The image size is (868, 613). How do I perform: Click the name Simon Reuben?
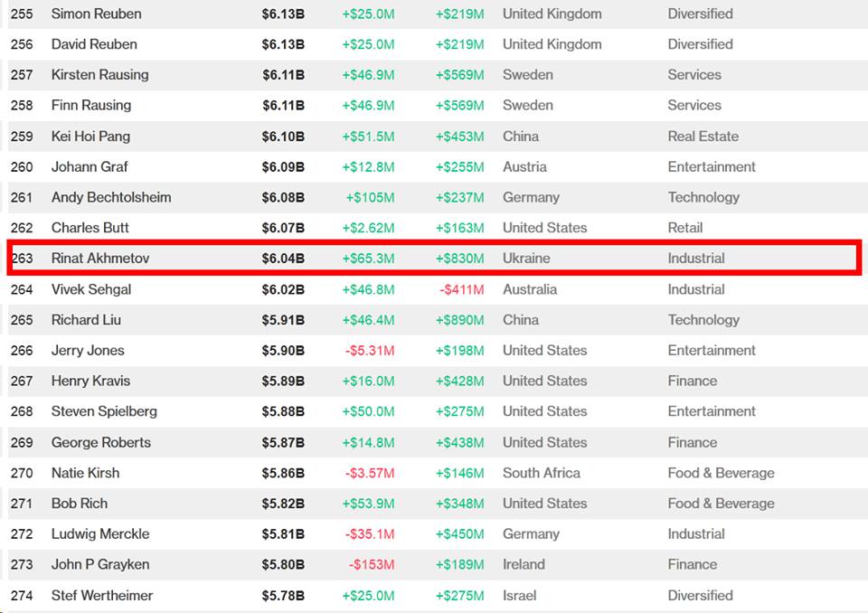96,14
